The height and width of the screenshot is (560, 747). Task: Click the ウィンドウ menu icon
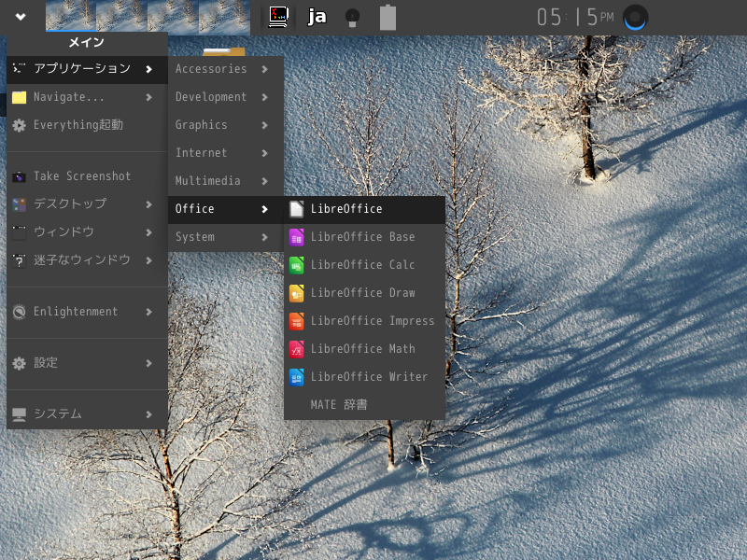coord(19,232)
